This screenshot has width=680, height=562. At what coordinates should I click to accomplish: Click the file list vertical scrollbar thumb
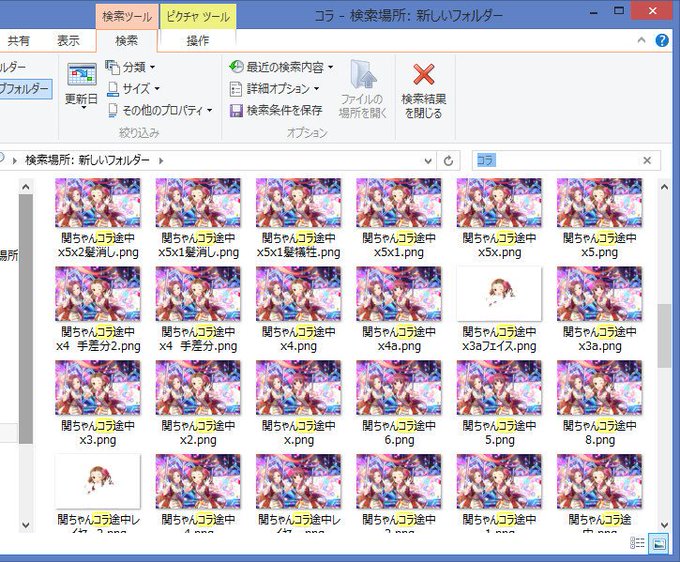[x=664, y=336]
